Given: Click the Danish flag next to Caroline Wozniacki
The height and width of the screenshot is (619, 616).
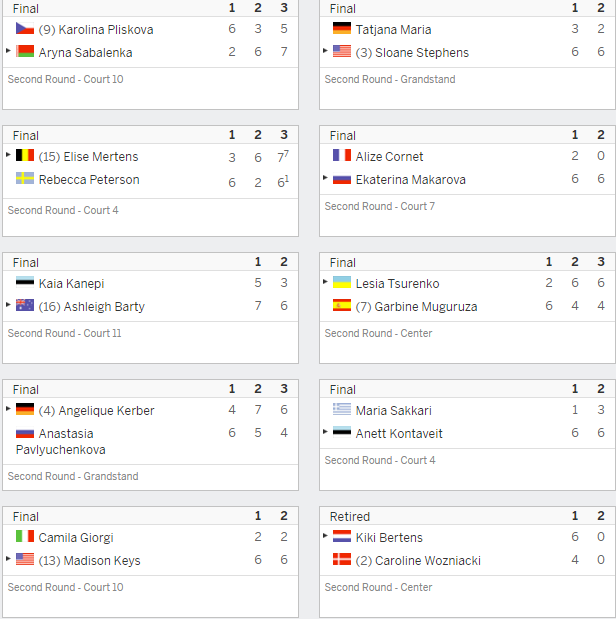Looking at the screenshot, I should click(342, 559).
